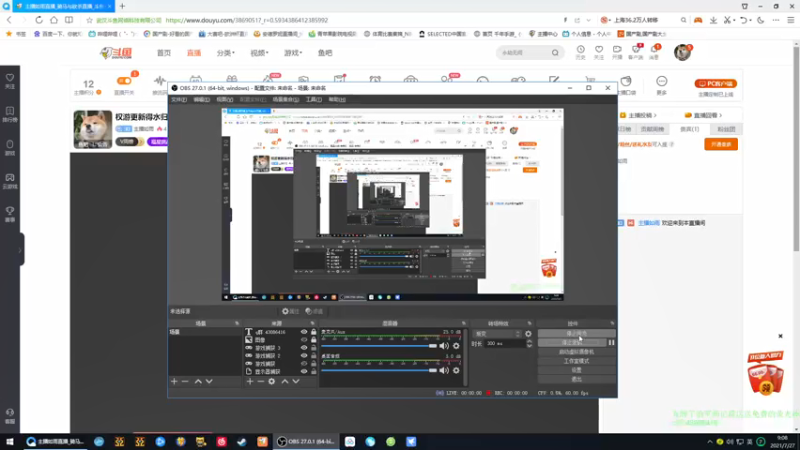Open the desktop audio settings gear
This screenshot has width=800, height=450.
click(456, 370)
